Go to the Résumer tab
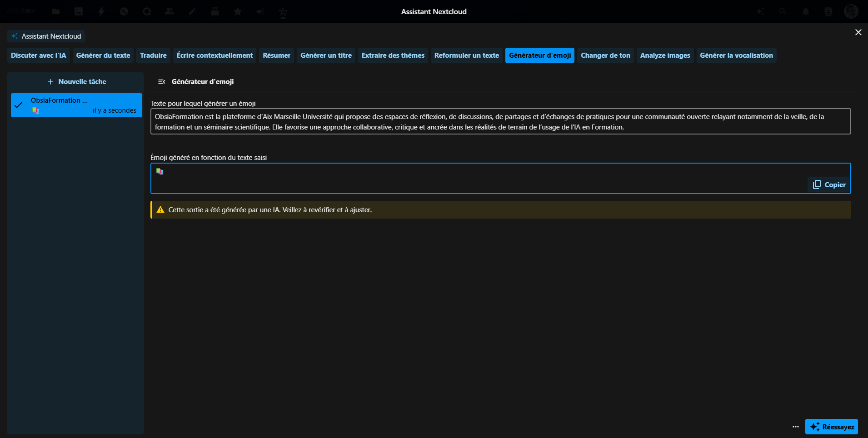 pos(276,55)
